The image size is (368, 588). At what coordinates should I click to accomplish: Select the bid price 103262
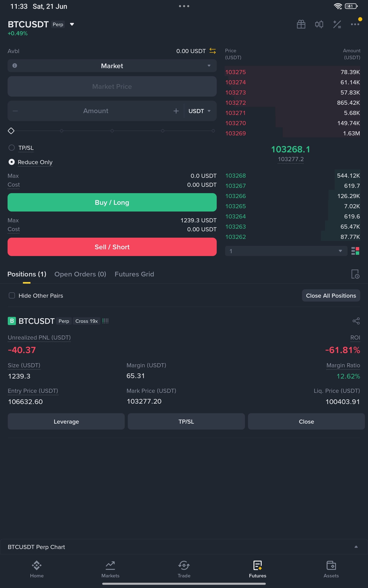pos(235,237)
